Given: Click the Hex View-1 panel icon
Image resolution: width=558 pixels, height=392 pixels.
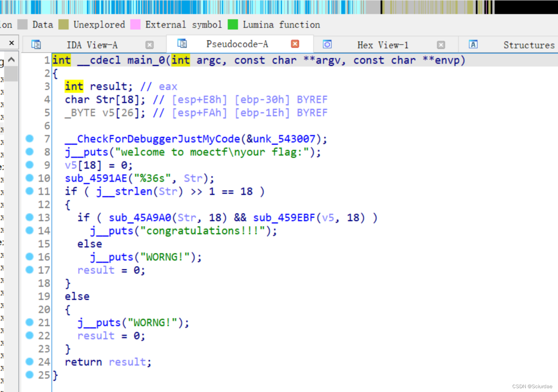Looking at the screenshot, I should [x=327, y=44].
